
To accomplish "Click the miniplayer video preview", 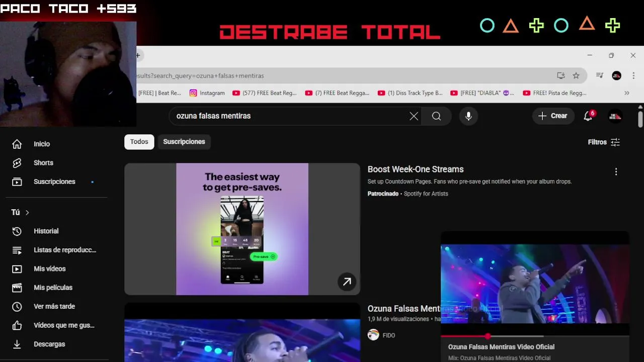I will pyautogui.click(x=535, y=284).
